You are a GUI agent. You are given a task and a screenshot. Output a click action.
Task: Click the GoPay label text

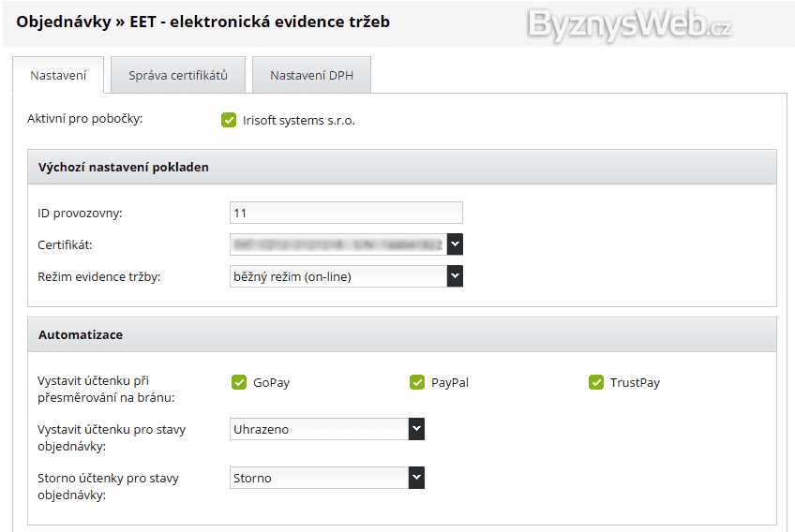(x=272, y=382)
